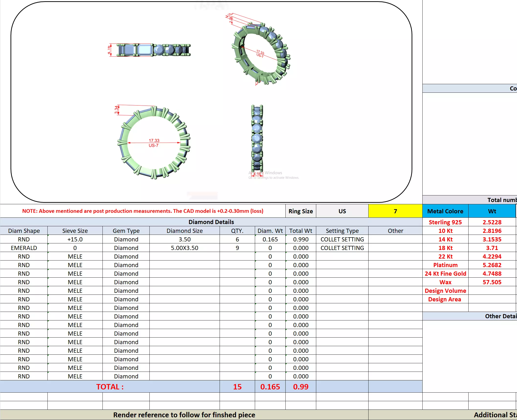Click the Wax weight value 57.505

coord(492,282)
